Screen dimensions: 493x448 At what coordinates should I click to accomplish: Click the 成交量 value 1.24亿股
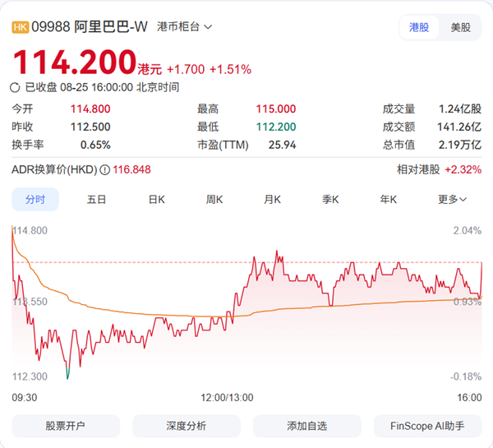pyautogui.click(x=460, y=109)
